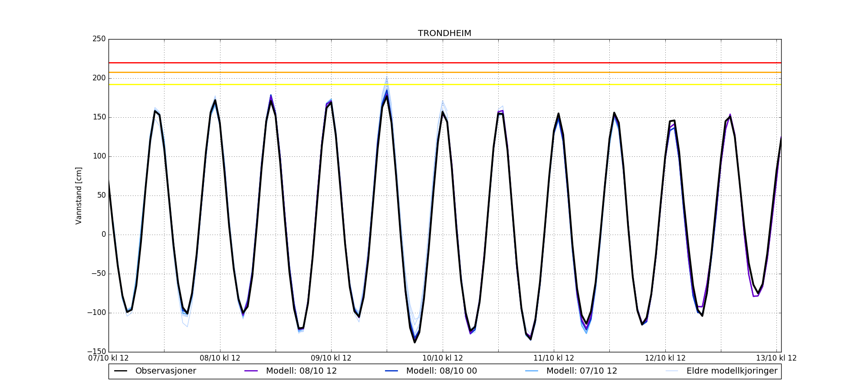Click the red horizontal threshold line
The image size is (868, 391).
(x=445, y=63)
